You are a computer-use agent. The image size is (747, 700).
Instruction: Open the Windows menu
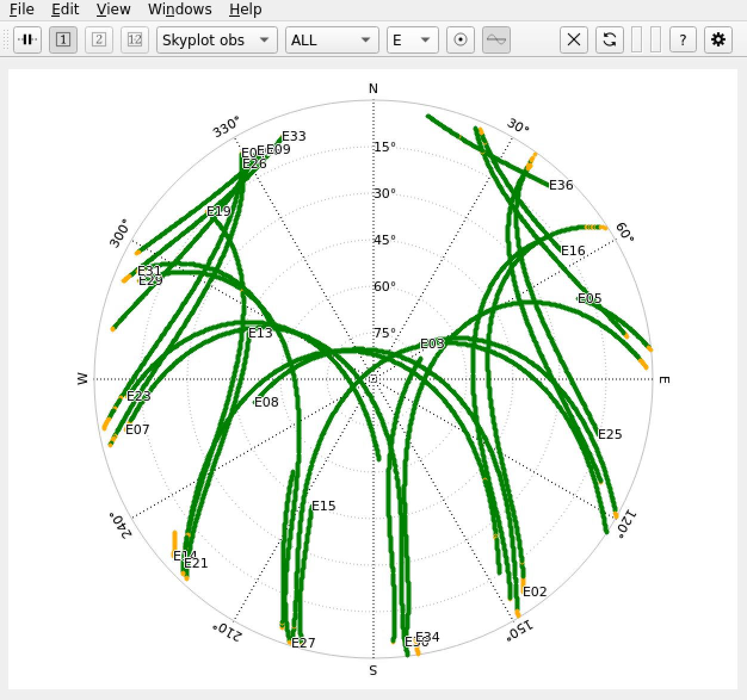180,9
